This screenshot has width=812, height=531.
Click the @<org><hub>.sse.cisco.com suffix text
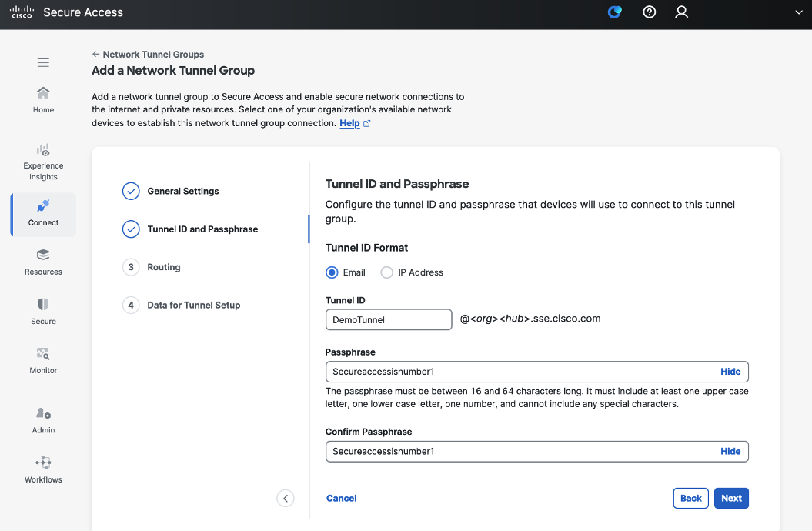point(530,319)
